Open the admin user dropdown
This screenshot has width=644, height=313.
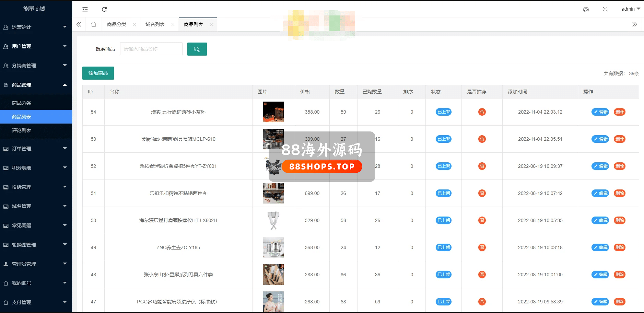(x=631, y=9)
